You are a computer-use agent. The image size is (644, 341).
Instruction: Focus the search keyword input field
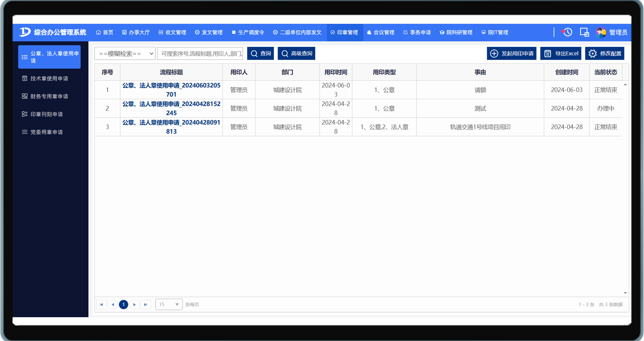(x=200, y=54)
